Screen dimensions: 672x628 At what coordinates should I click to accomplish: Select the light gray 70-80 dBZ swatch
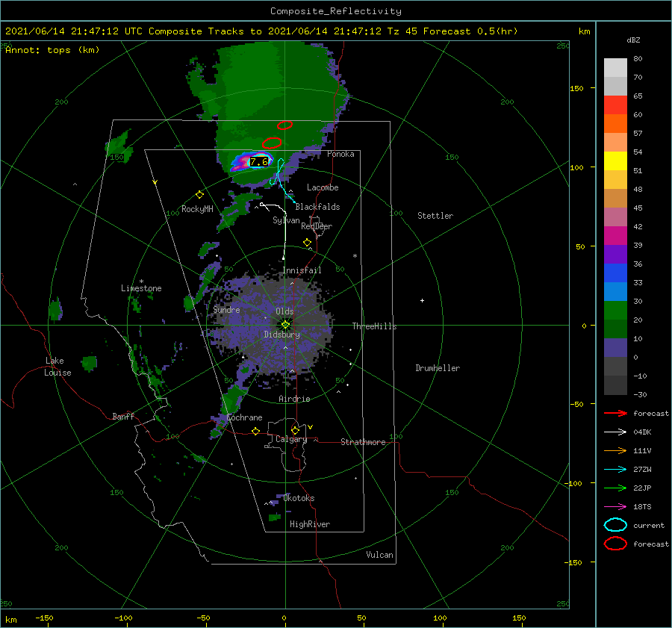click(x=615, y=68)
